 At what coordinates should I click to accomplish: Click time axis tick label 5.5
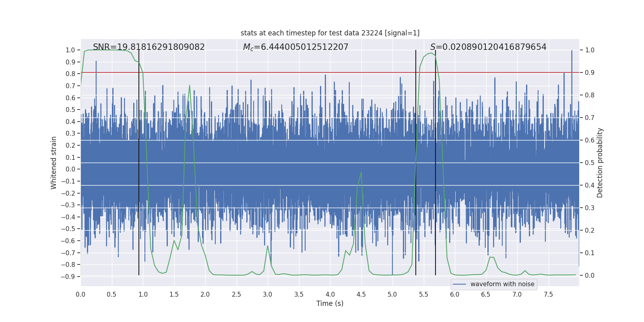click(423, 294)
